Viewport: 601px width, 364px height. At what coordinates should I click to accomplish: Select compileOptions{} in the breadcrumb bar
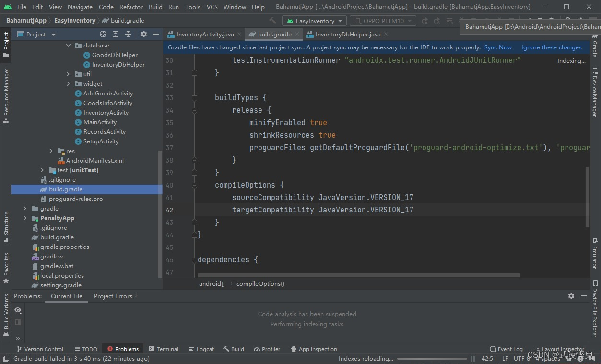pyautogui.click(x=260, y=283)
